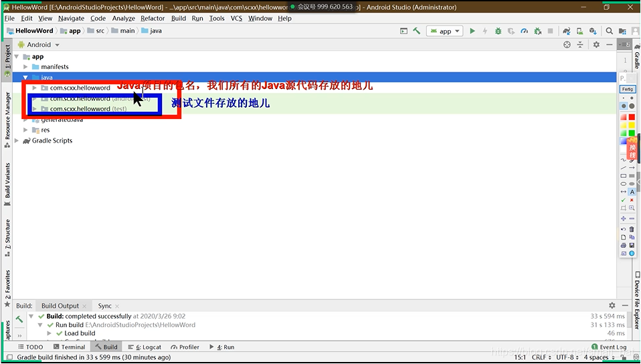Select the outlined ellipse annotation tool
This screenshot has width=641, height=364.
pos(624,183)
